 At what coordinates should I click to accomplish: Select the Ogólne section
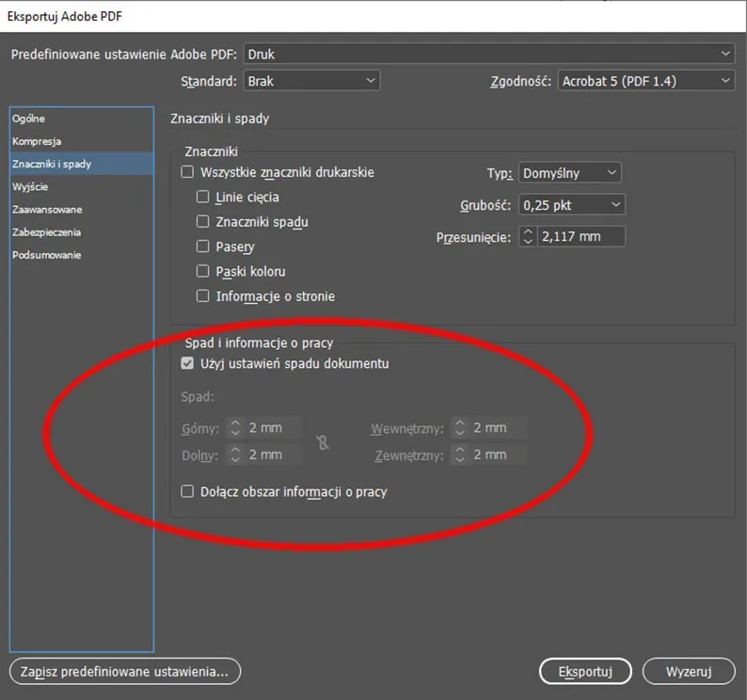point(82,119)
